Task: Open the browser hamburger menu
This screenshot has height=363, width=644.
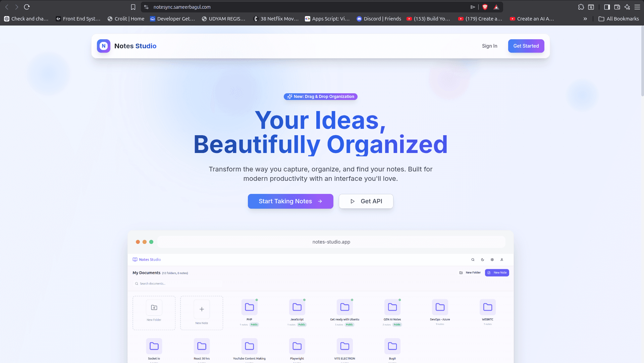Action: click(637, 7)
